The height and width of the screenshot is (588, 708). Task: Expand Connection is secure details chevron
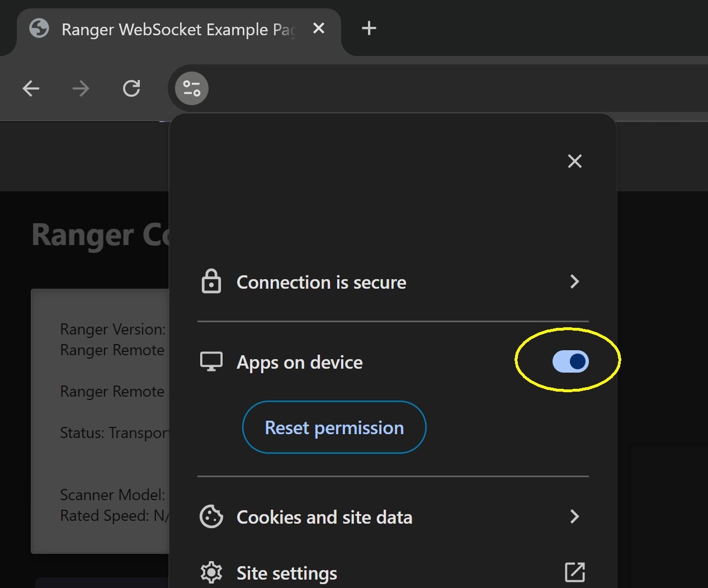574,281
